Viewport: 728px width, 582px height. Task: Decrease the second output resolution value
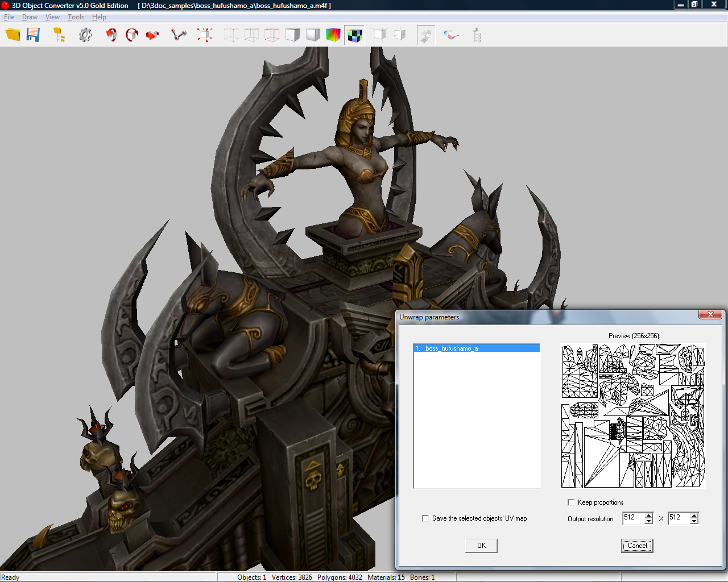694,521
